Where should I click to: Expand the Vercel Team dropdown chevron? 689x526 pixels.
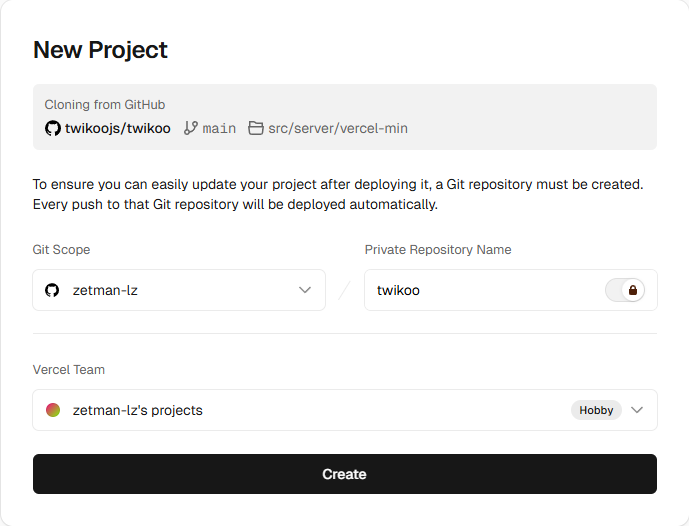point(637,410)
